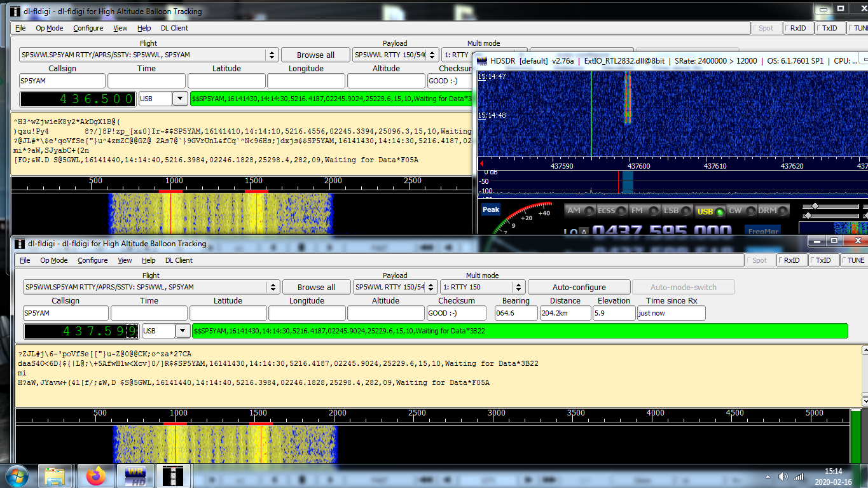Switch to the dl-fldigi taskbar icon
Viewport: 868px width, 488px height.
[174, 476]
